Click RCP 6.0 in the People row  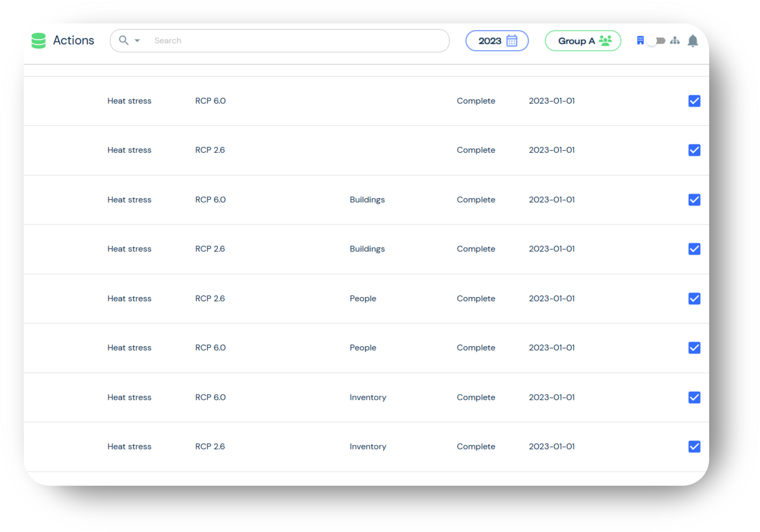[x=210, y=348]
